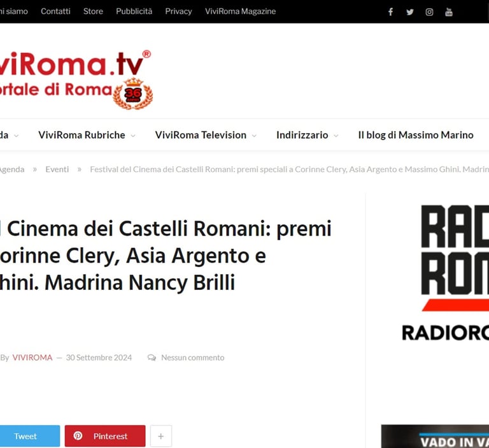Open the Facebook social icon

click(390, 12)
